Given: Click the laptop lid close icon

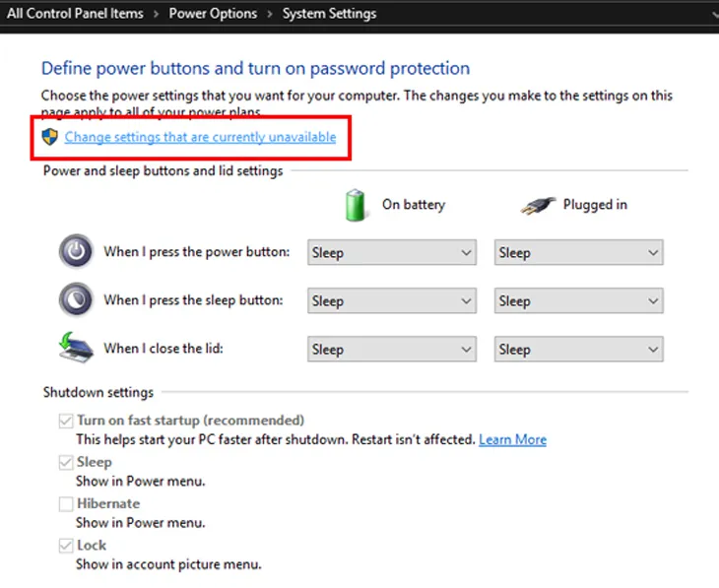Looking at the screenshot, I should (76, 348).
